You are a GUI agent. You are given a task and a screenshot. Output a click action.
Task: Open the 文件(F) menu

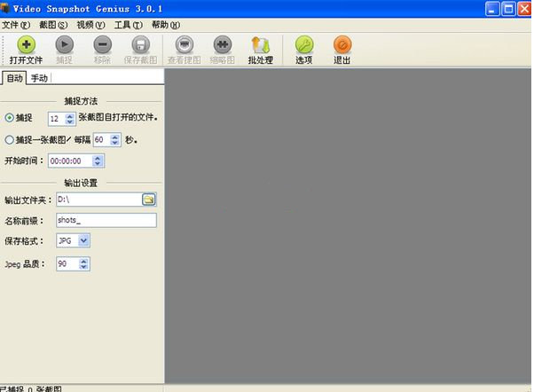coord(16,25)
